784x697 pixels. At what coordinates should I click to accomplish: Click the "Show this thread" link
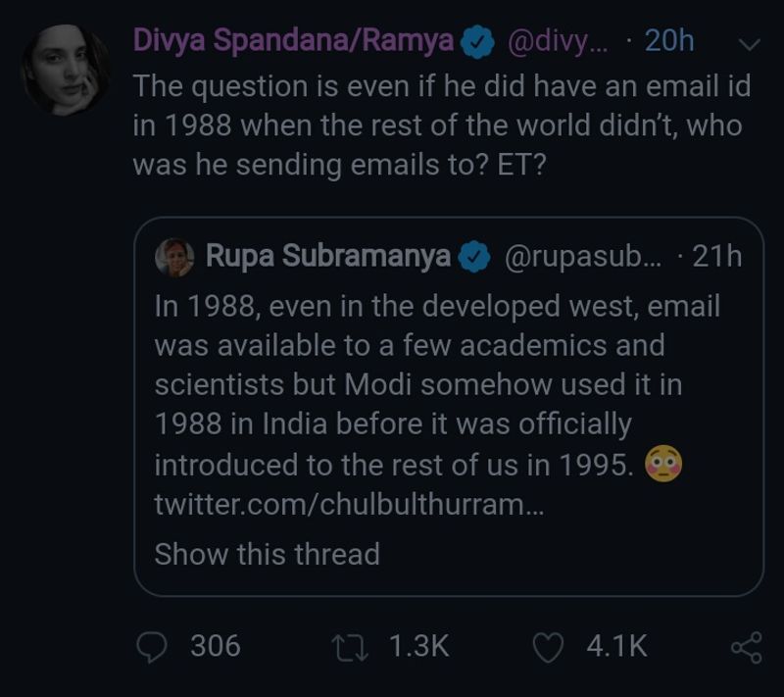pyautogui.click(x=267, y=554)
